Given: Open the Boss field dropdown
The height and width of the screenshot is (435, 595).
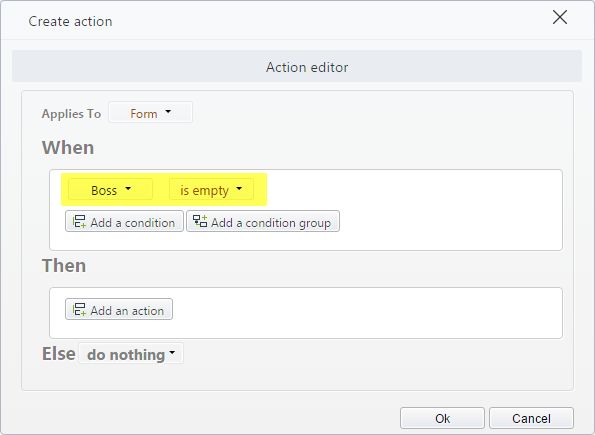Looking at the screenshot, I should coord(110,189).
